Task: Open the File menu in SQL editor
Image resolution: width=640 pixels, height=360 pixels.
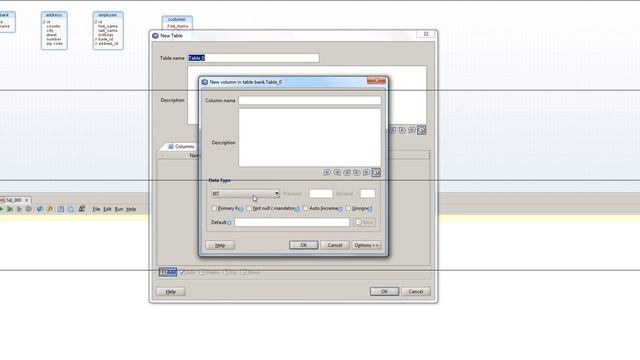Action: [96, 209]
